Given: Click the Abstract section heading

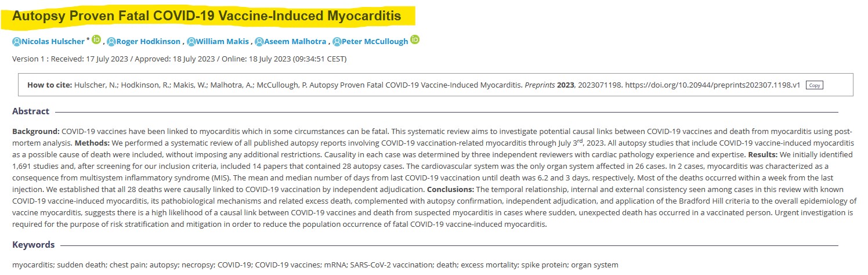Looking at the screenshot, I should [x=31, y=111].
